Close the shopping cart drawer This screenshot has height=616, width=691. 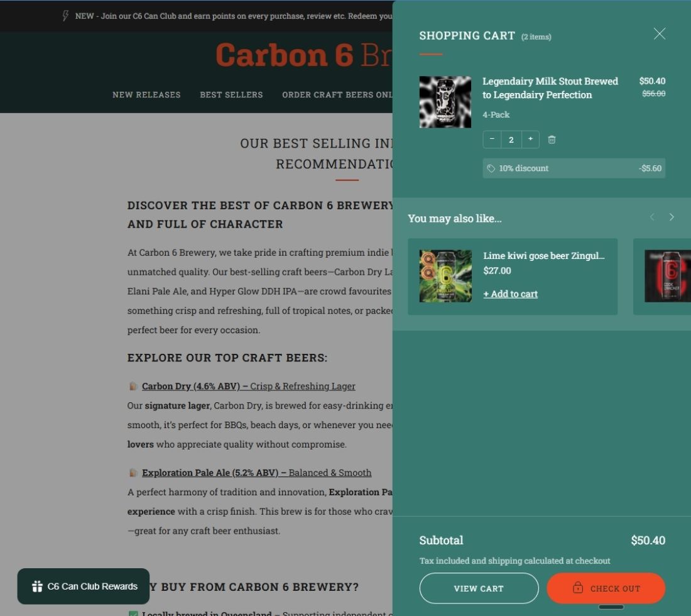click(659, 33)
